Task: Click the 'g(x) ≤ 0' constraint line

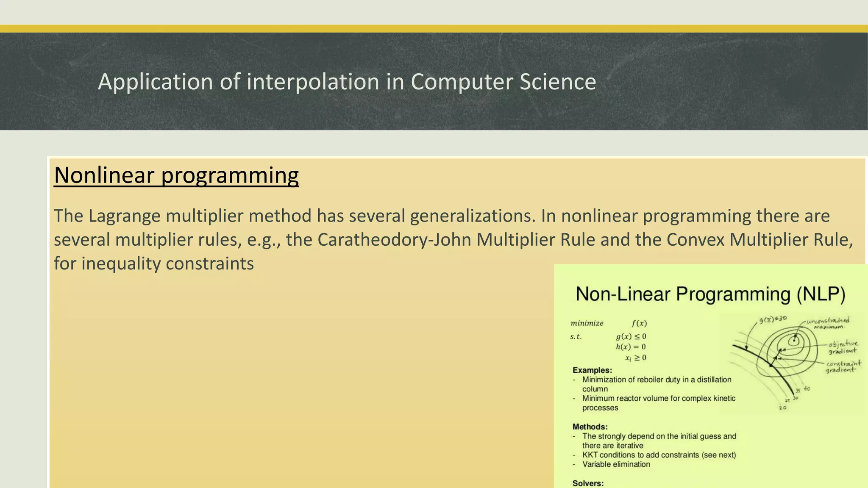Action: coord(631,336)
